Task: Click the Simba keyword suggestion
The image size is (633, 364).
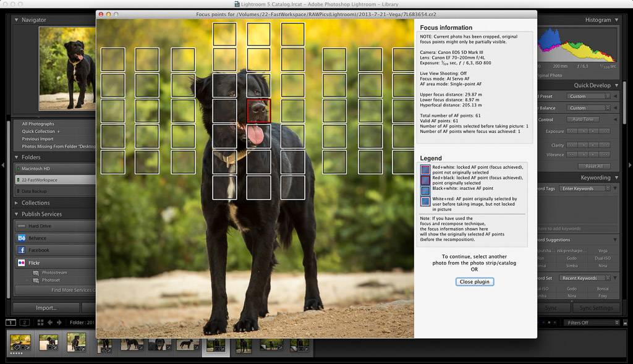Action: click(x=572, y=266)
